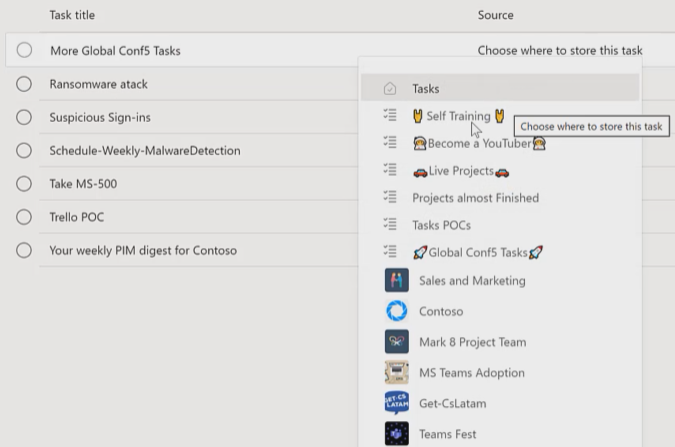
Task: Select the Tasks POCs list
Action: pos(500,225)
